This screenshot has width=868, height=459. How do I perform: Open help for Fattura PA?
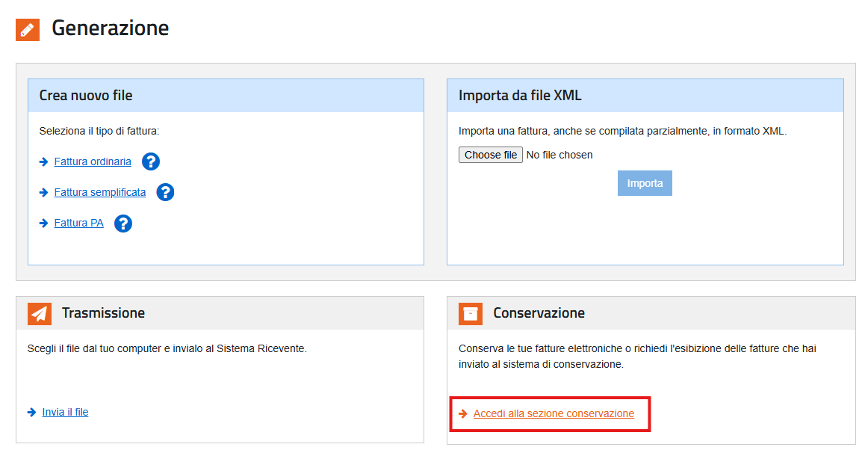[123, 222]
